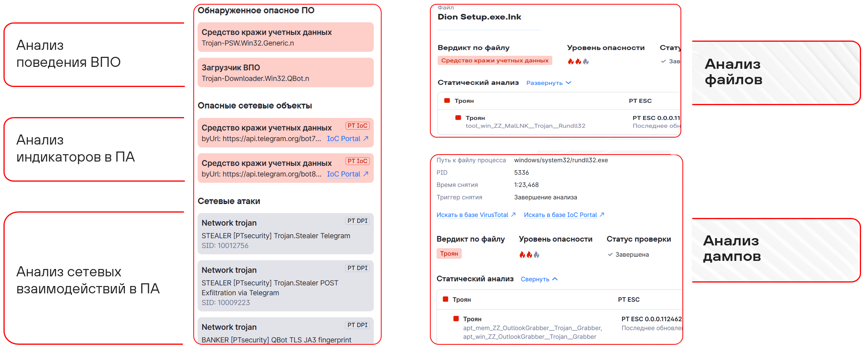
Task: Click the PID value 5336
Action: 522,172
